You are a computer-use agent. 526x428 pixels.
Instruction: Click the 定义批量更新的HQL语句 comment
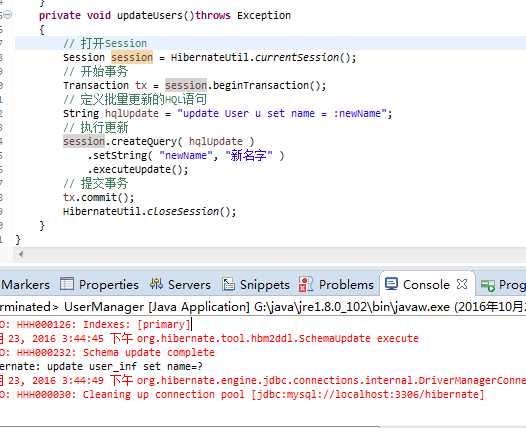coord(135,99)
